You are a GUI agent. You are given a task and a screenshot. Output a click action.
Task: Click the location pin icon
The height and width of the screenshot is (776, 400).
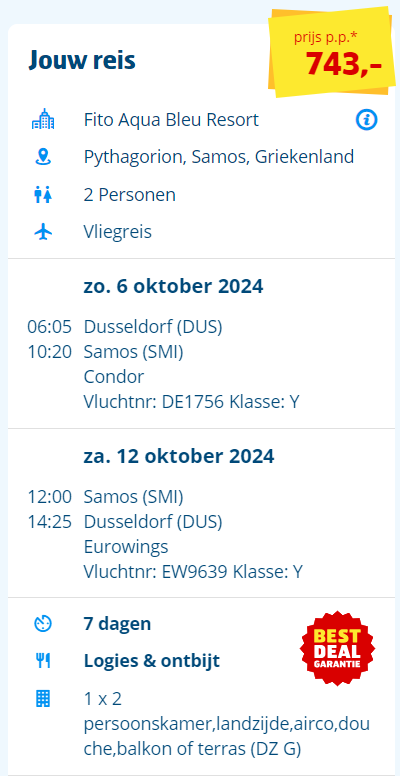[43, 157]
